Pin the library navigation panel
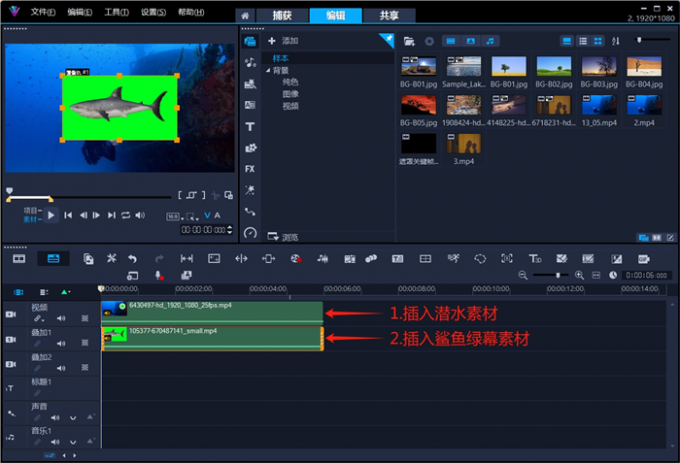The width and height of the screenshot is (680, 463). 386,40
